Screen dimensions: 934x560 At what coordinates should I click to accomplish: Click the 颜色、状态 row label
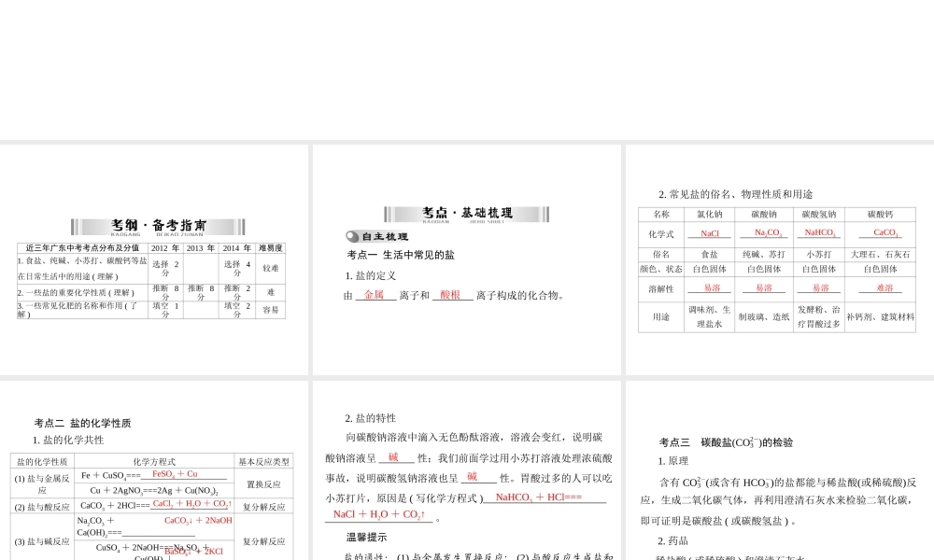coord(661,269)
